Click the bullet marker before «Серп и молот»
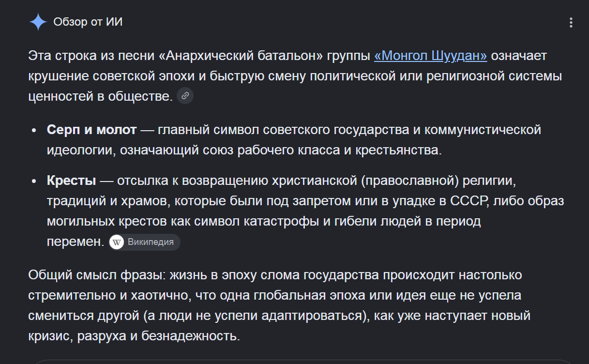 [34, 131]
